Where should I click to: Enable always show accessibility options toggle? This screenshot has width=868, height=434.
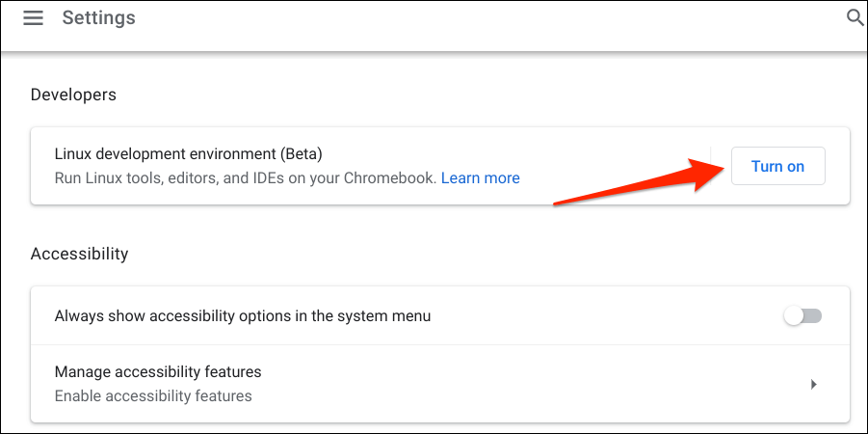tap(802, 315)
